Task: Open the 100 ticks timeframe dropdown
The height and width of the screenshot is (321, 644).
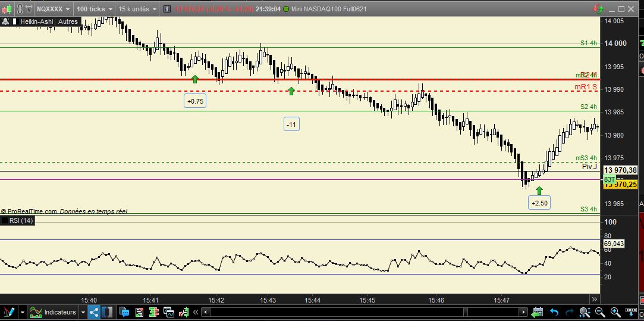Action: 94,9
